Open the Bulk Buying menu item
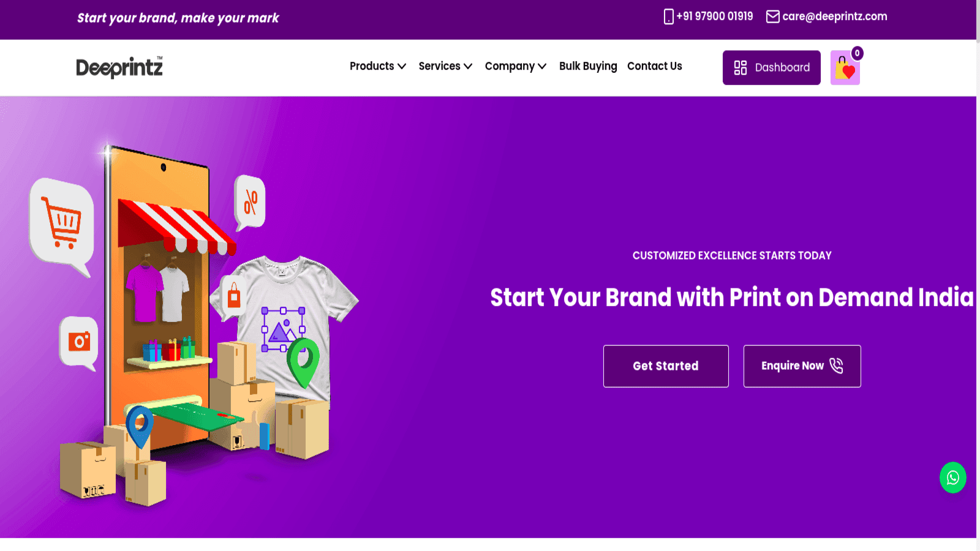980x551 pixels. point(588,66)
